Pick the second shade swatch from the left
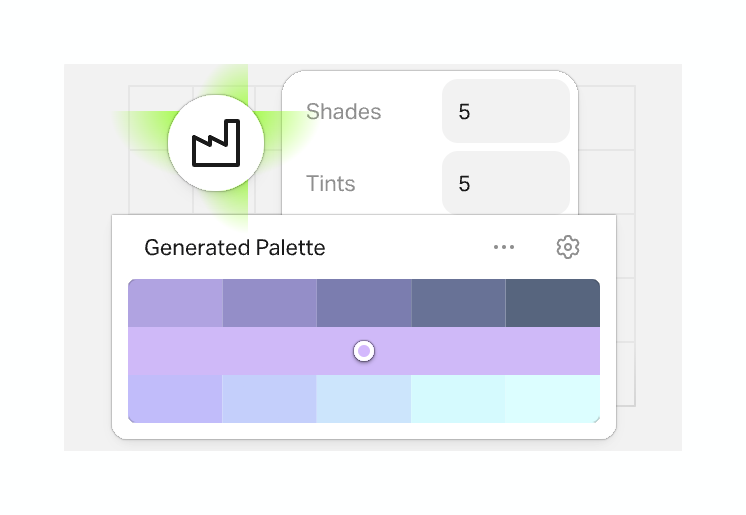Screen dimensions: 746x515 [269, 303]
